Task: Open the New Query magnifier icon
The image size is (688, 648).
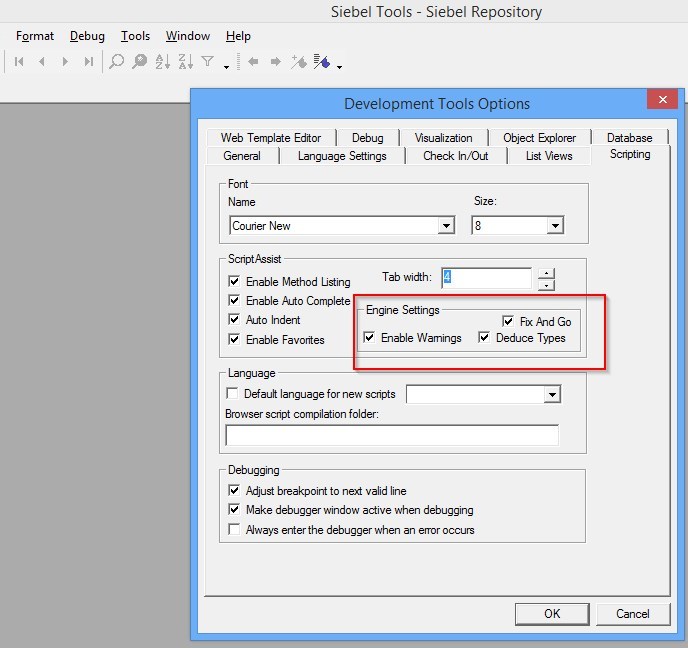Action: coord(116,62)
